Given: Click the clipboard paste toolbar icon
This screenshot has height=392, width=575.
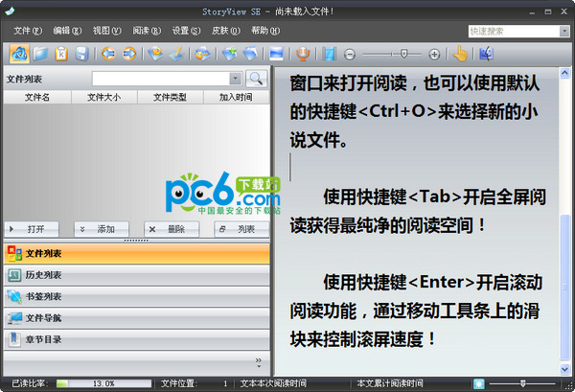Looking at the screenshot, I should pyautogui.click(x=61, y=54).
